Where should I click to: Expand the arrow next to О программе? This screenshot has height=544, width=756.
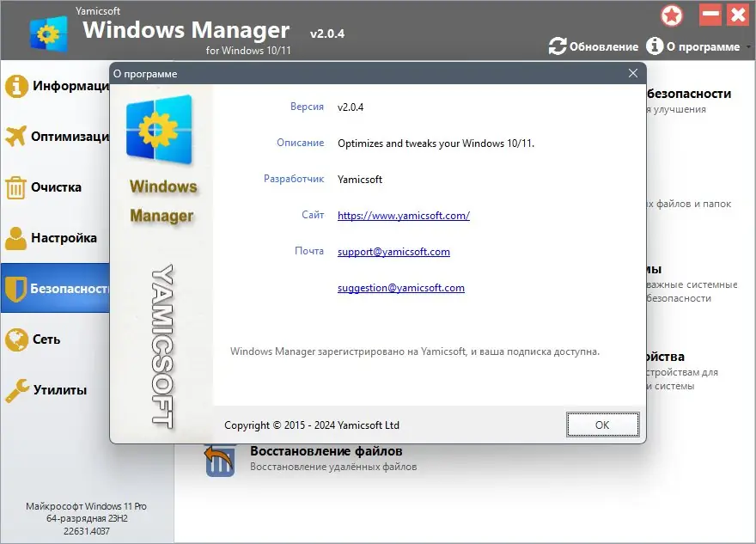(x=748, y=47)
